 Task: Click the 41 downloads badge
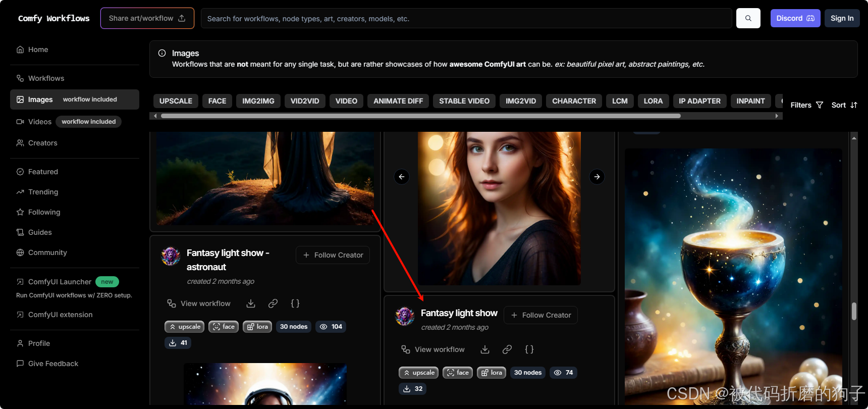pyautogui.click(x=178, y=343)
